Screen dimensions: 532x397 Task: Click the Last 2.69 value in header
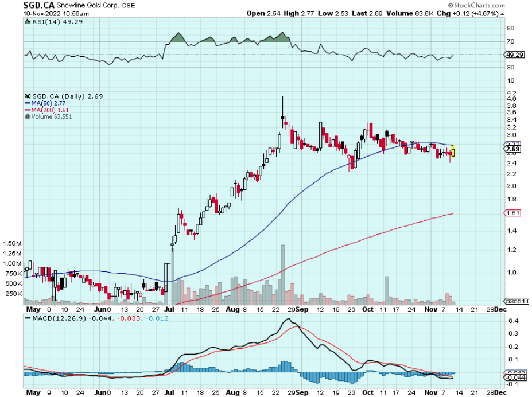(367, 14)
